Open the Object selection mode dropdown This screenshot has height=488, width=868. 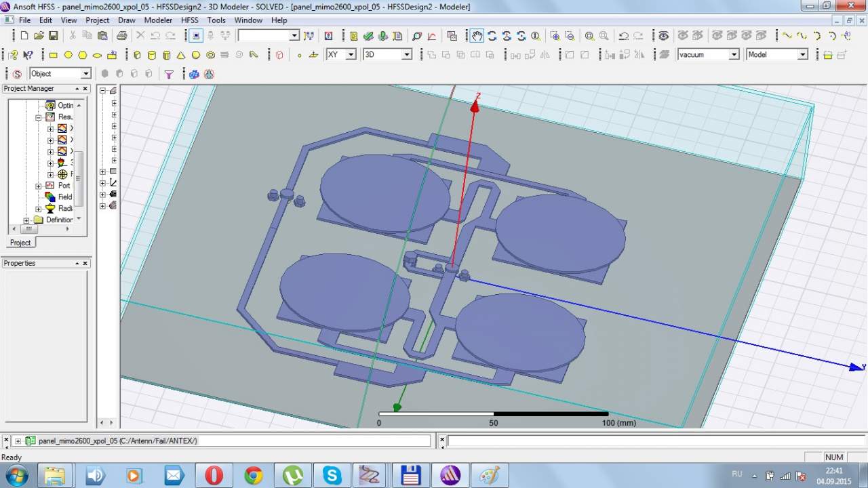pos(85,74)
